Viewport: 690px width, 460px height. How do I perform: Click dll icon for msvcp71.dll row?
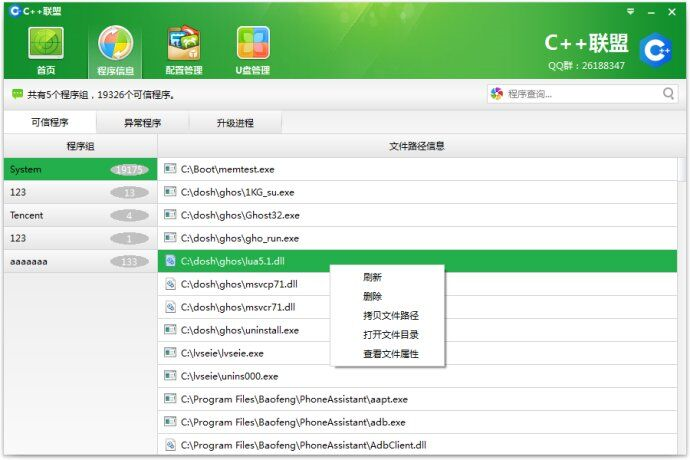point(170,283)
